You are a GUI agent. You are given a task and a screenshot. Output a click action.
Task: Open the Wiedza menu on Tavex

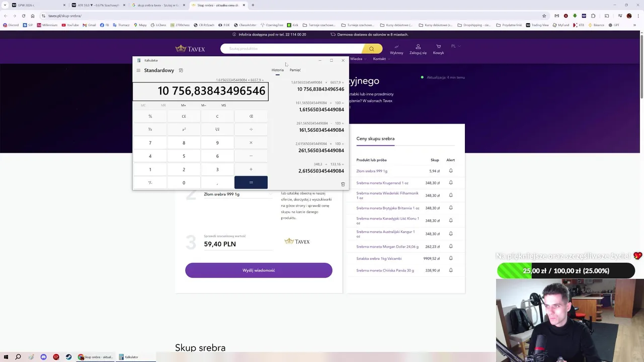358,59
